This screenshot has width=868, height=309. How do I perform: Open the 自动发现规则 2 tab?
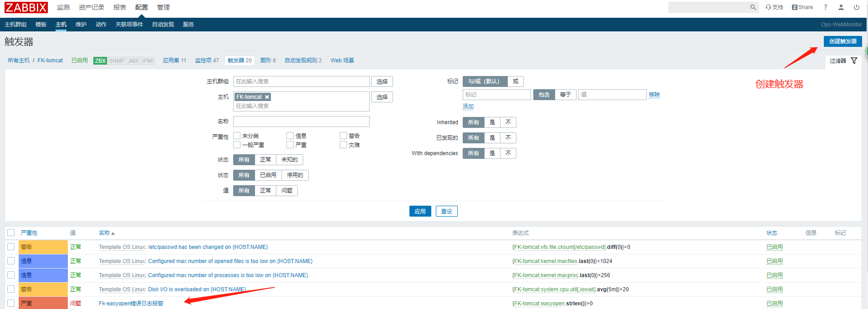click(x=303, y=61)
